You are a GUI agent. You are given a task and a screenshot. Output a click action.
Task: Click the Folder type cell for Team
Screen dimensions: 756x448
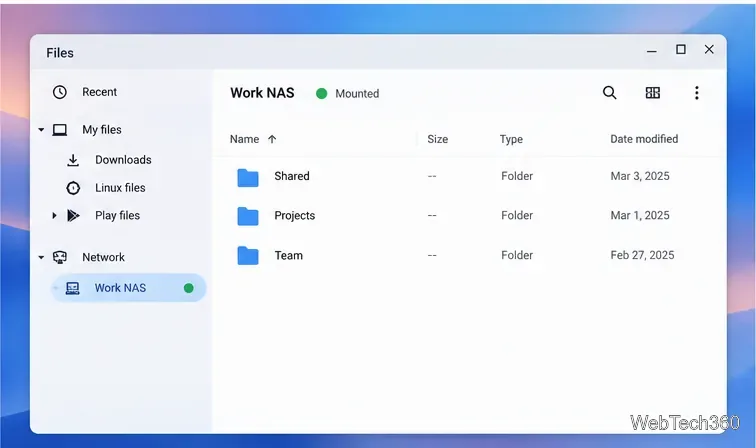coord(517,255)
